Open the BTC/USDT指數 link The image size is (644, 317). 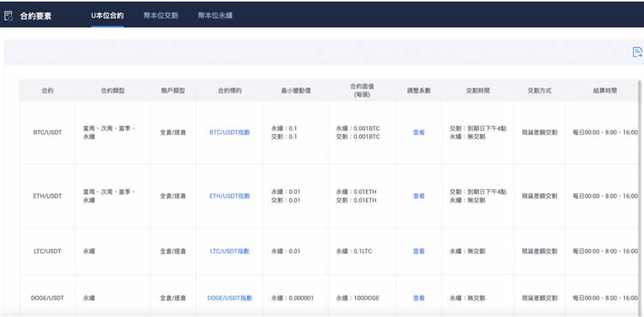[229, 132]
